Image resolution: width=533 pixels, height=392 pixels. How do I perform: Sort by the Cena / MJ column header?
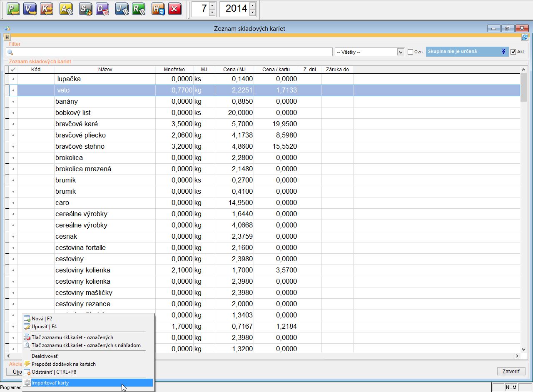234,70
